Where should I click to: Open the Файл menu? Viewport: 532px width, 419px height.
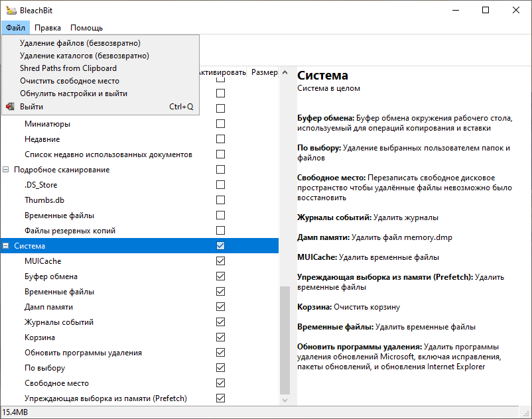point(16,28)
